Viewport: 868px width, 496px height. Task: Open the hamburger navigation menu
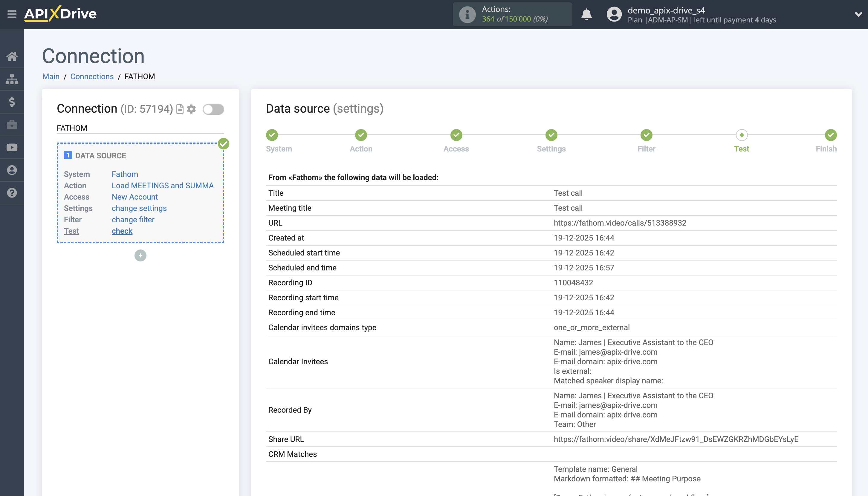click(x=12, y=14)
